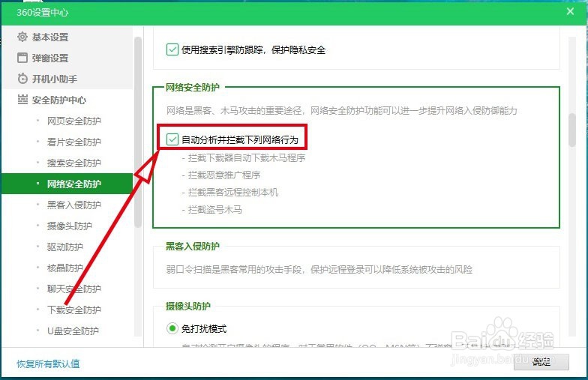
Task: Toggle 使用搜索引擎防跟踪 checkbox
Action: coord(172,49)
